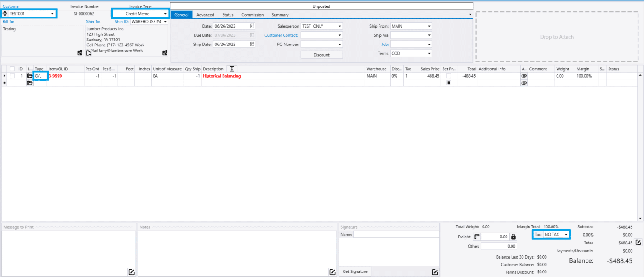Click calendar icon beside Due Date
Screen dimensions: 644x277
(x=252, y=35)
